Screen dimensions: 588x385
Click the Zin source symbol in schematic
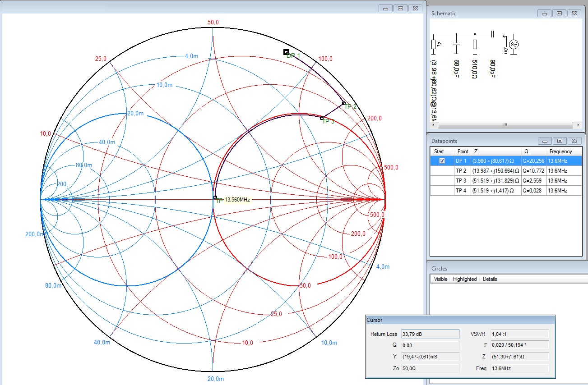pyautogui.click(x=513, y=44)
